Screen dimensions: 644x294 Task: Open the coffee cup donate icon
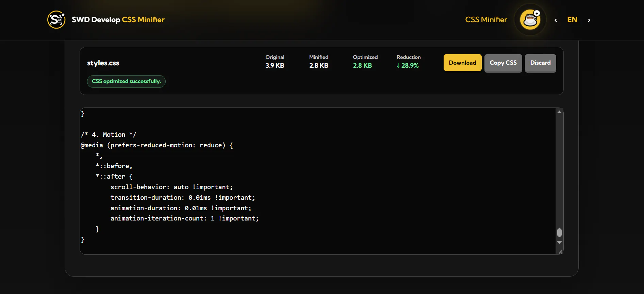(530, 20)
